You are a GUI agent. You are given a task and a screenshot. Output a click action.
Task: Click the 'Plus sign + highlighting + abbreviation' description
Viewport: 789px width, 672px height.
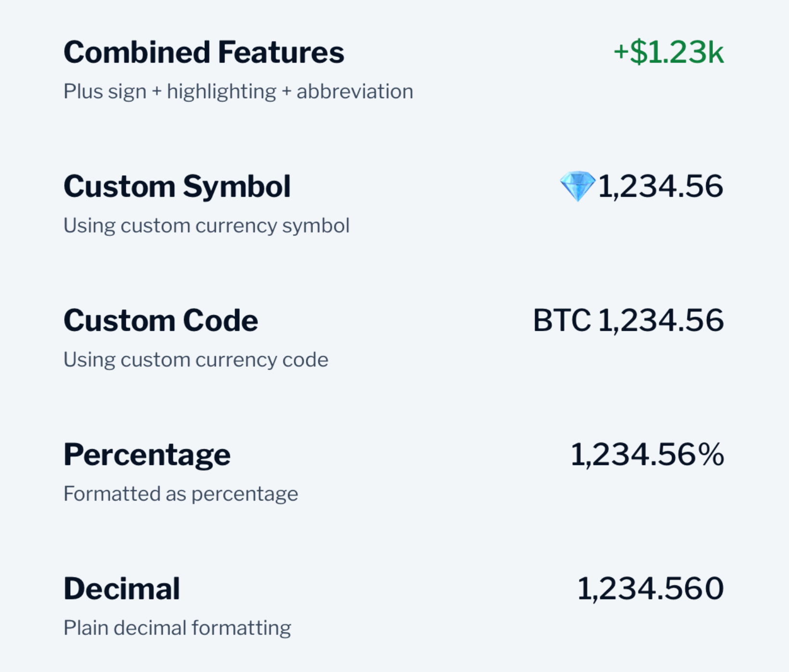pyautogui.click(x=238, y=91)
